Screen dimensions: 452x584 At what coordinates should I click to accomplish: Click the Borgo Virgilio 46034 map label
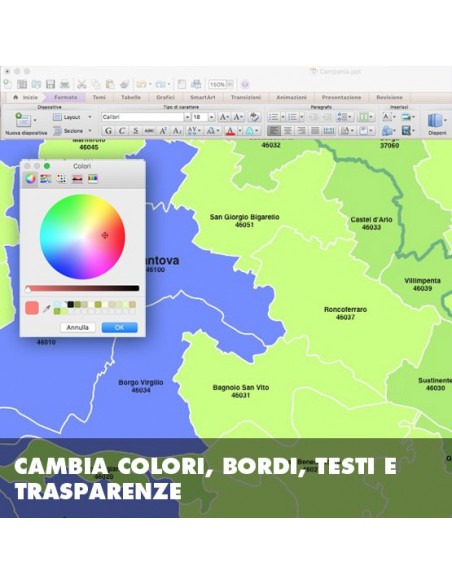[141, 386]
